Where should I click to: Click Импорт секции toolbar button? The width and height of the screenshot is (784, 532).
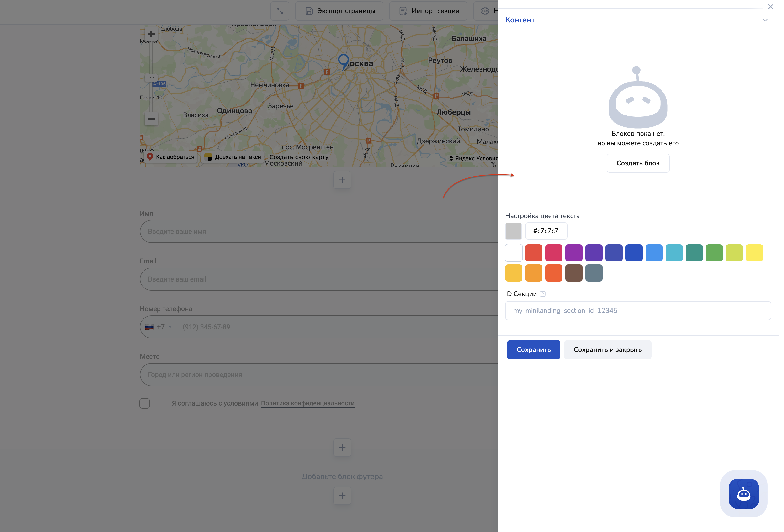[429, 11]
